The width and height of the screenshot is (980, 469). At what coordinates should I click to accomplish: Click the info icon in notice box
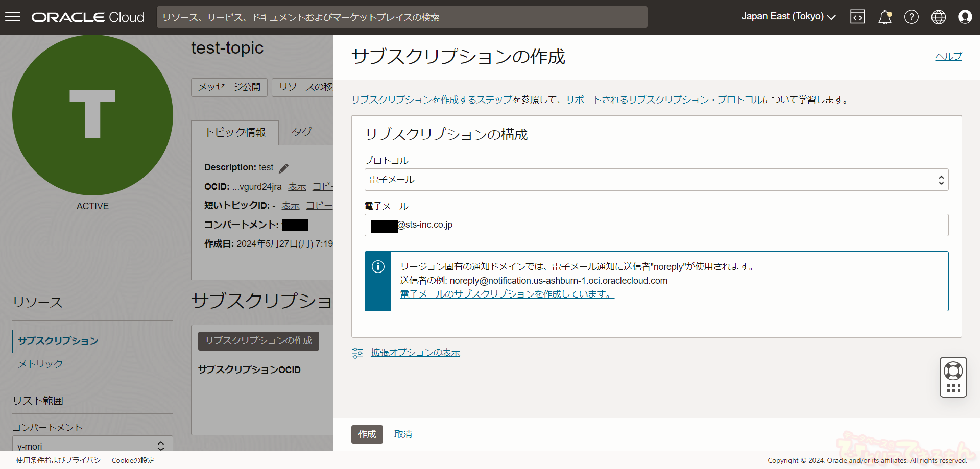point(378,266)
